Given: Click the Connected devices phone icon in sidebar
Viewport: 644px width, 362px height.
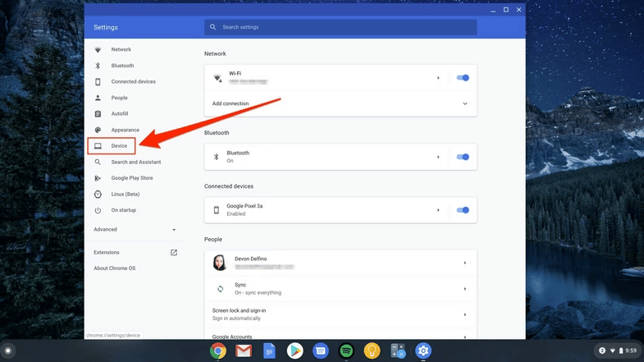Looking at the screenshot, I should (98, 82).
